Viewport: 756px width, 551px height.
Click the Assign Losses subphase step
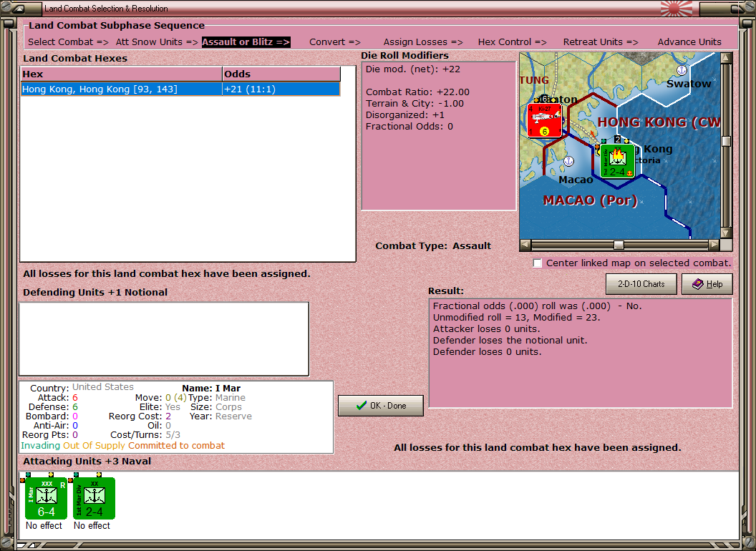pyautogui.click(x=423, y=42)
